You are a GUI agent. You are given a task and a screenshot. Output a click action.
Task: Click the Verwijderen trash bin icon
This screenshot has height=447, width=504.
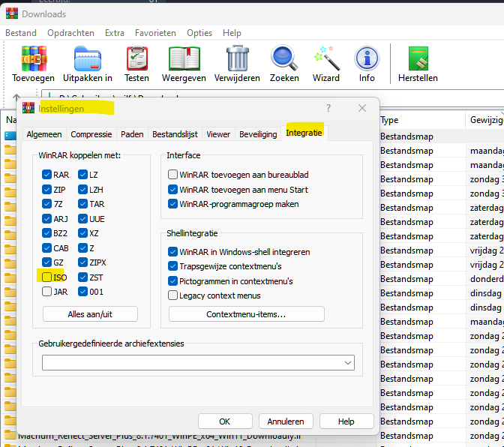[x=237, y=59]
